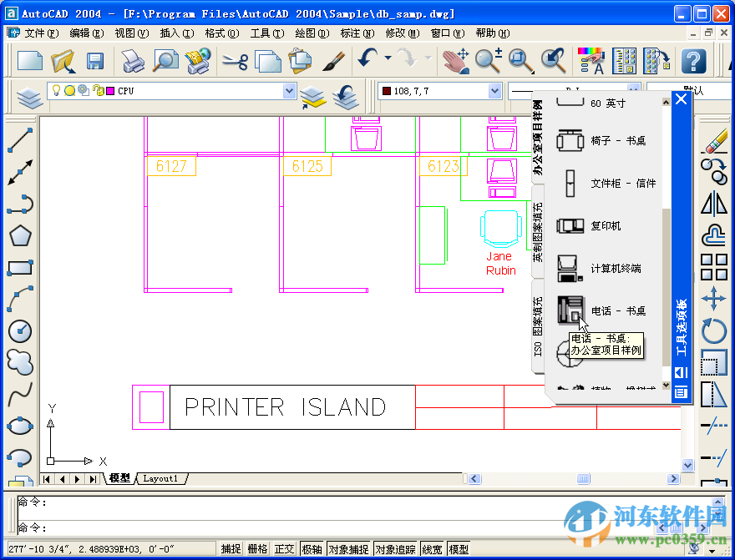
Task: Enable 正交 (Ortho) mode
Action: click(286, 548)
